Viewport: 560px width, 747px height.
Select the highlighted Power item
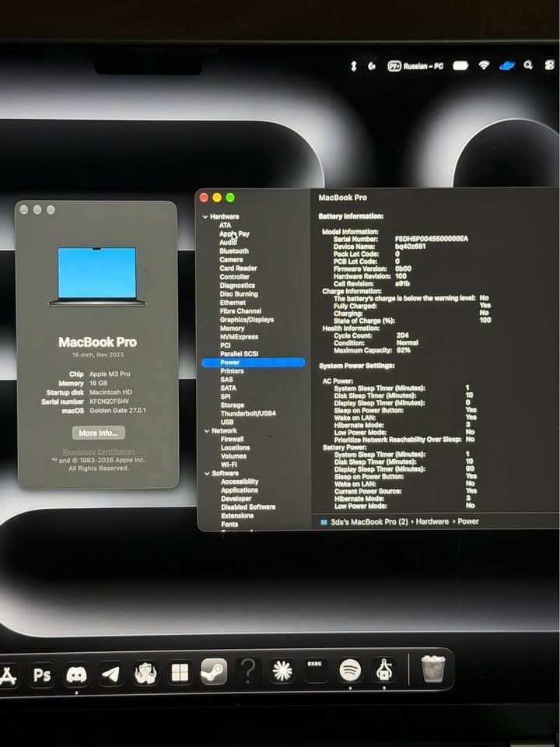(254, 363)
